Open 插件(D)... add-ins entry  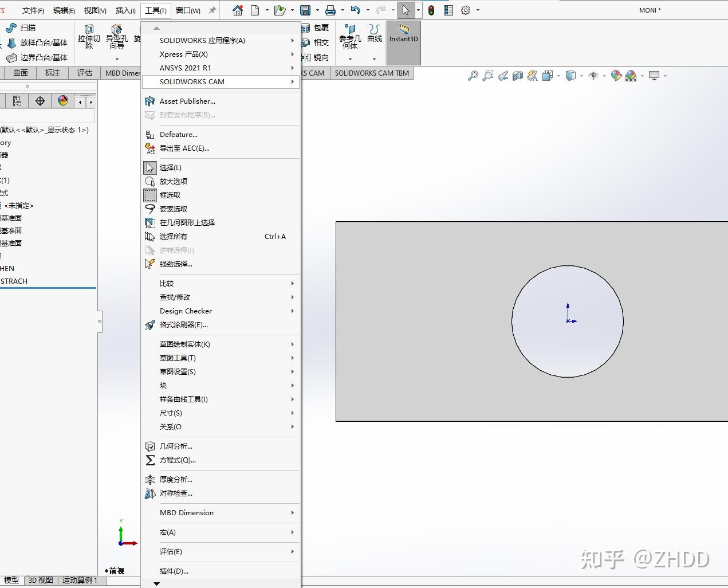221,571
